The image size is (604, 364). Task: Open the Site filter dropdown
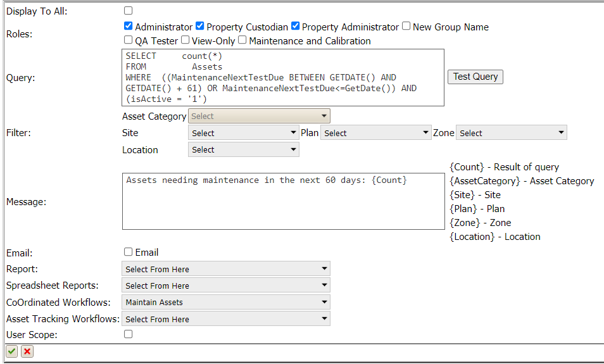point(244,133)
